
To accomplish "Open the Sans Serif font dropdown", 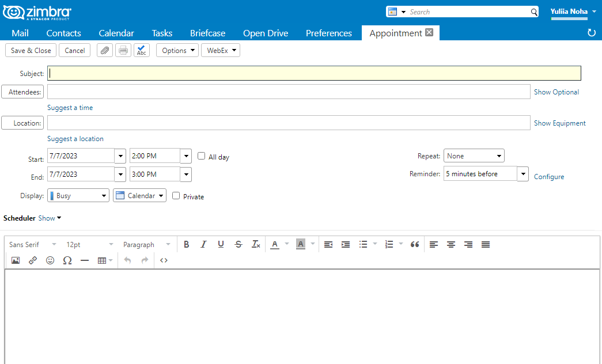I will point(33,245).
